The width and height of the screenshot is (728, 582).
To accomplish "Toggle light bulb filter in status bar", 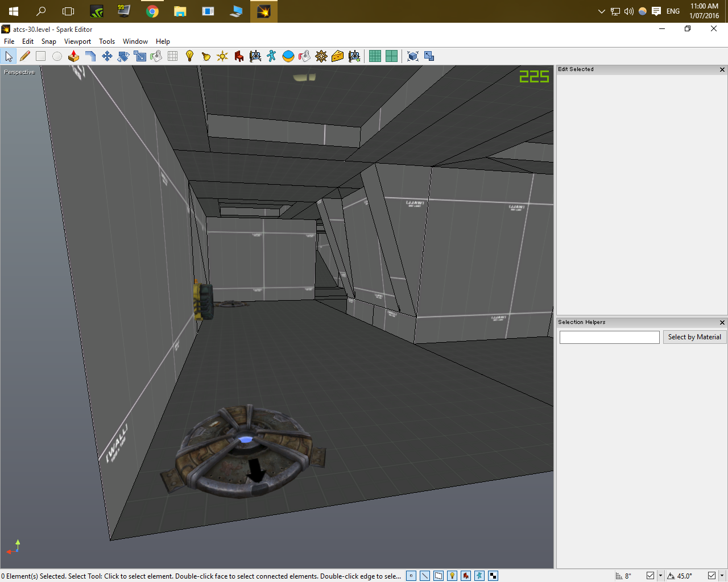I will pos(452,576).
